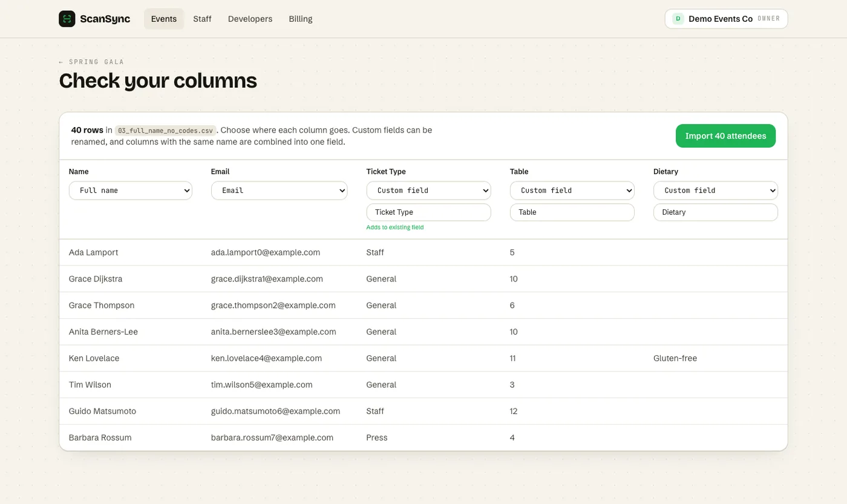The width and height of the screenshot is (847, 504).
Task: Open the Email column mapping dropdown
Action: click(279, 191)
